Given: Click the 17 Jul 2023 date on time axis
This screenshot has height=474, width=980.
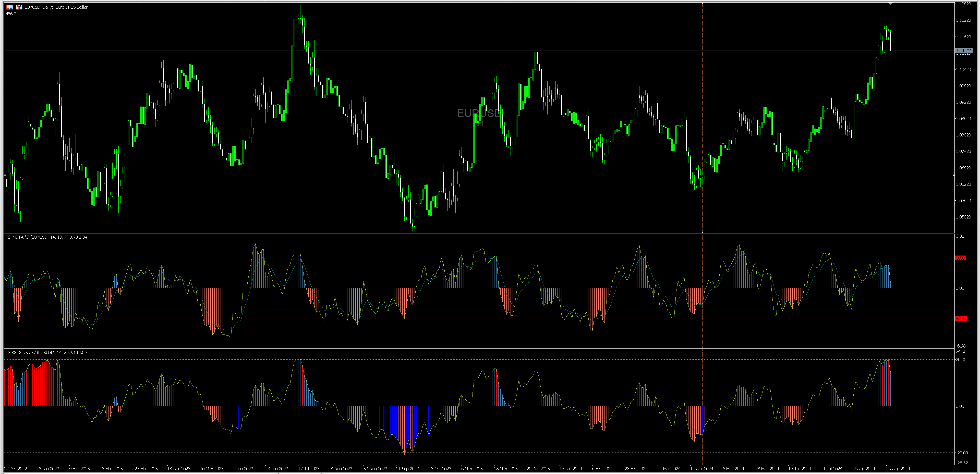Looking at the screenshot, I should click(x=309, y=469).
